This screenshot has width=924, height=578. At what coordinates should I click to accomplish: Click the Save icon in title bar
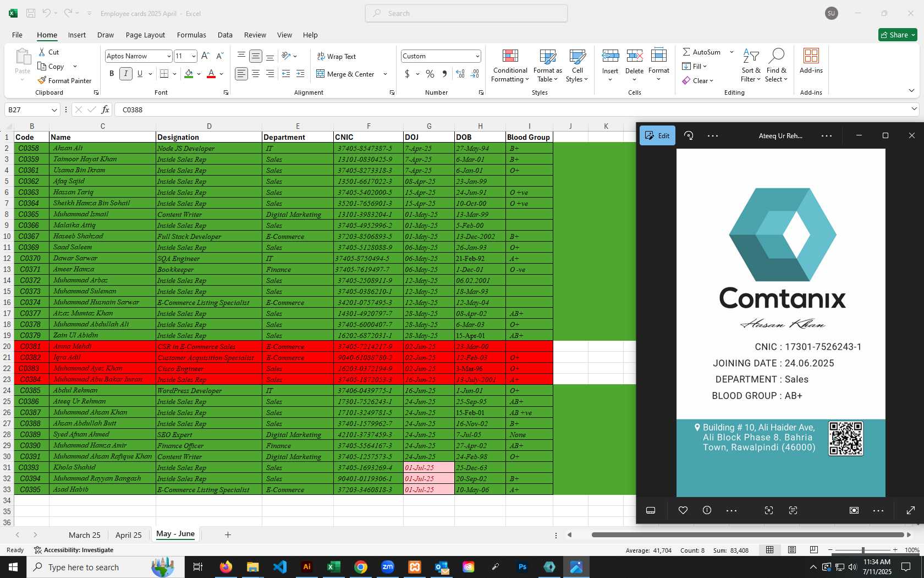pyautogui.click(x=31, y=13)
